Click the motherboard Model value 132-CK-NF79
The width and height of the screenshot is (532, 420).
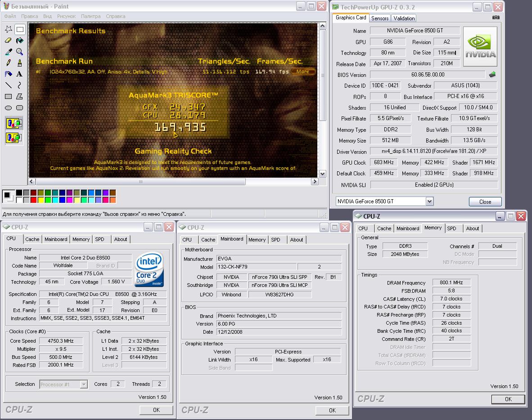pos(257,267)
